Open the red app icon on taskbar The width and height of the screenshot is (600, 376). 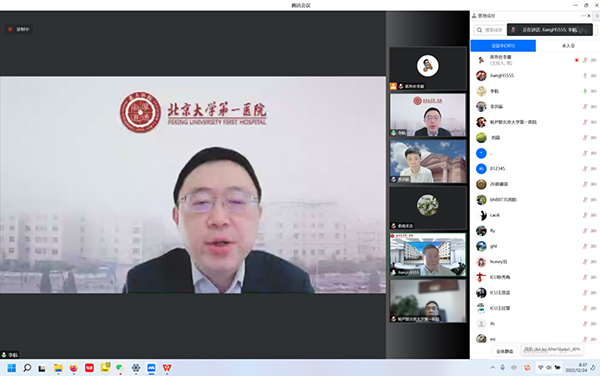point(89,368)
